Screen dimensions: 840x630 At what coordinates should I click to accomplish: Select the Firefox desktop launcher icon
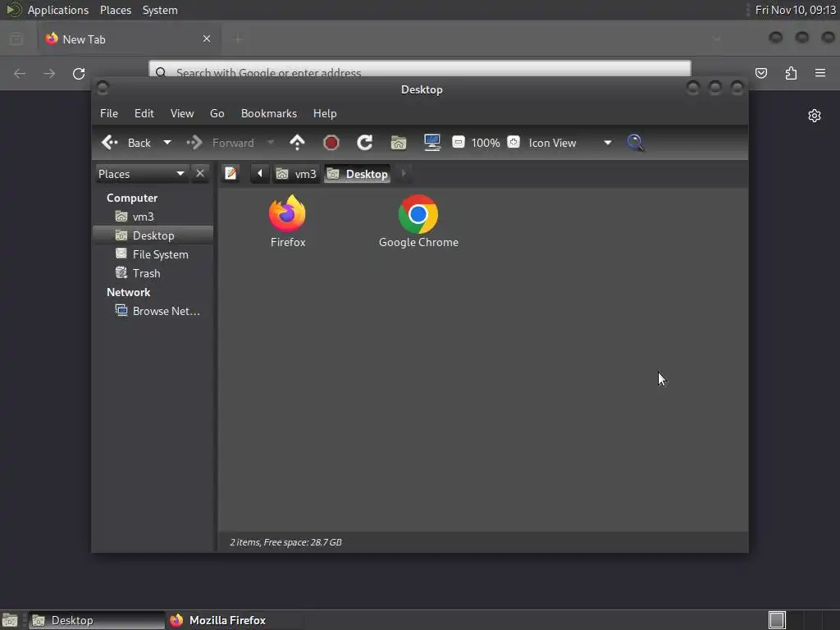pyautogui.click(x=288, y=221)
